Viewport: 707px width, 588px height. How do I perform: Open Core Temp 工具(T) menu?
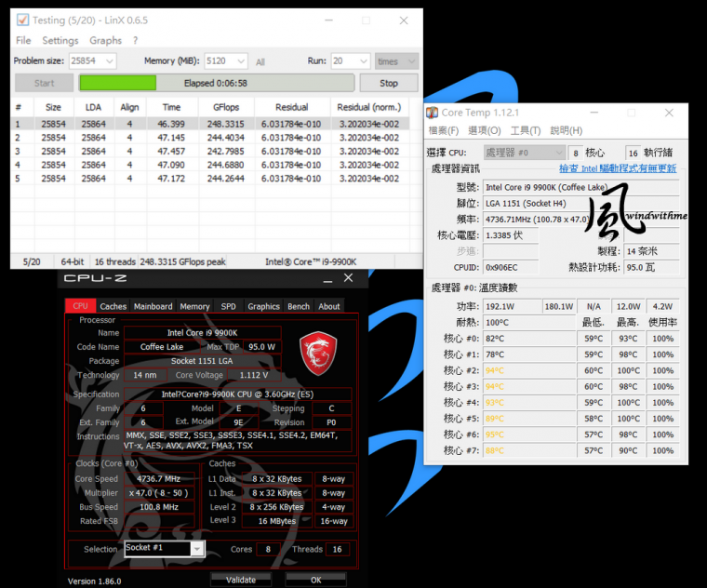526,130
